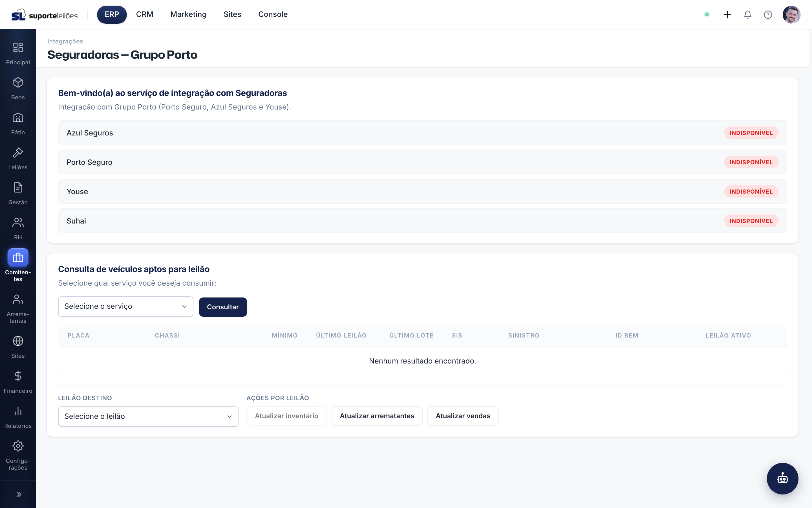Click Indisponível badge for Azul Seguros
Viewport: 812px width, 508px height.
click(751, 133)
